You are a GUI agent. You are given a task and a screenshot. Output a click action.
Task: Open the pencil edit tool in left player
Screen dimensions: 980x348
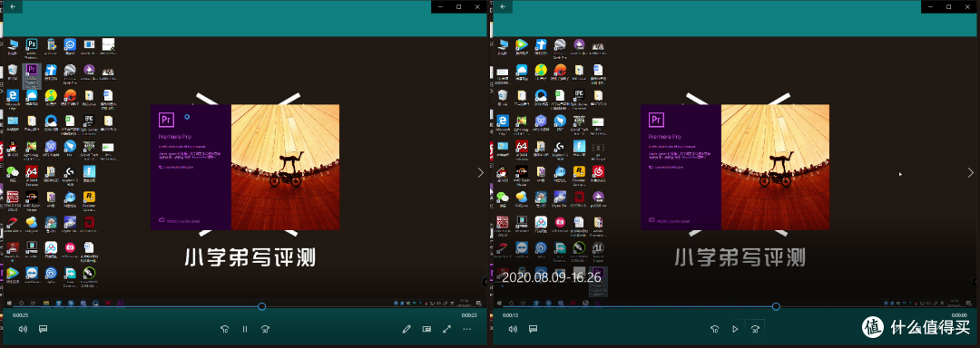(x=407, y=329)
